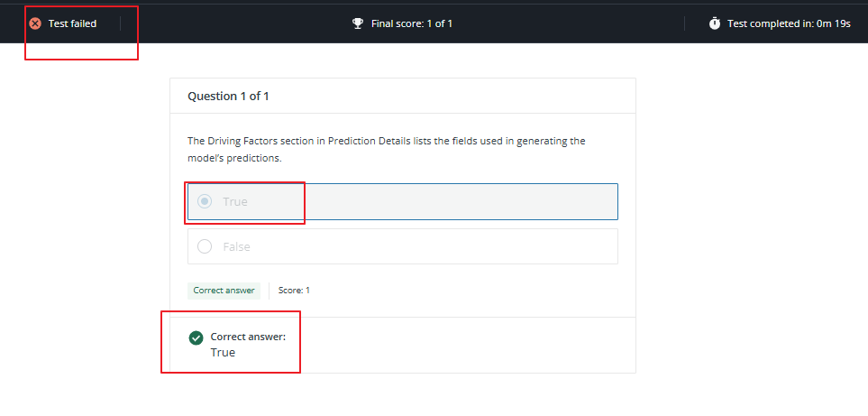Click the "Question 1 of 1" header
Viewport: 868px width, 416px height.
pos(228,96)
